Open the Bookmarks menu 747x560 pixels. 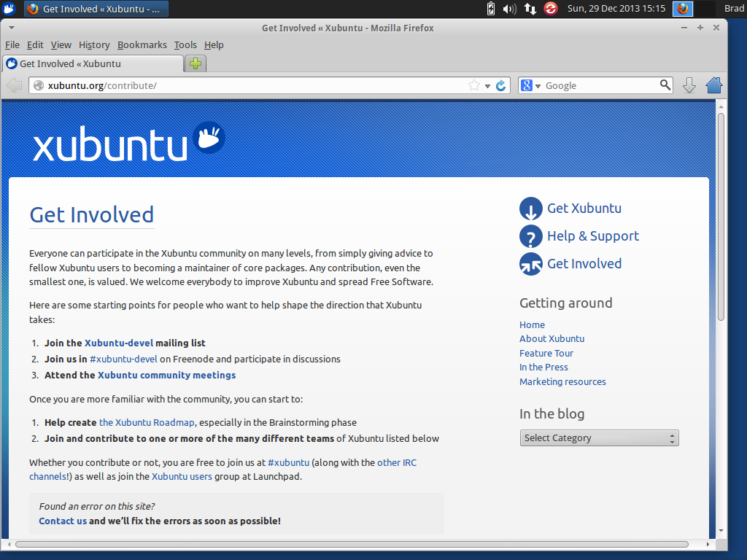click(x=142, y=44)
